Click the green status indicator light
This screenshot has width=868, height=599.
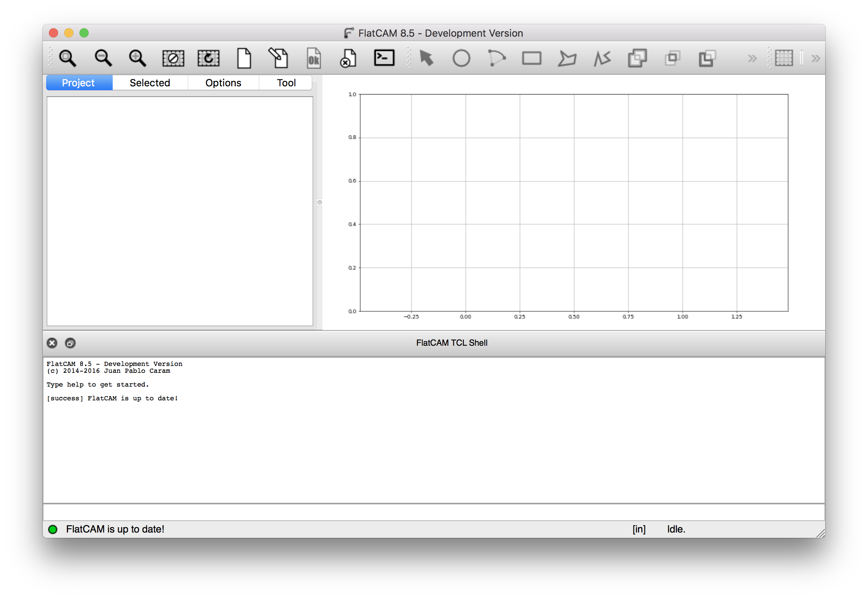(x=53, y=529)
